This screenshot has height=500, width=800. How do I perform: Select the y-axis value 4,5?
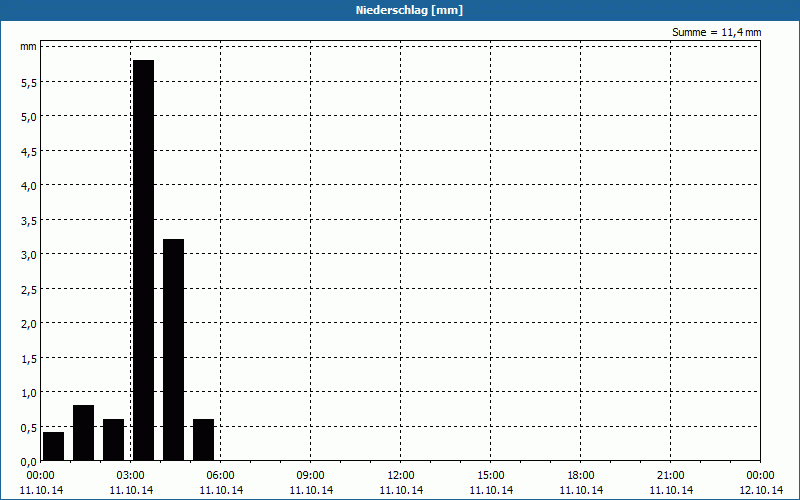click(x=29, y=152)
